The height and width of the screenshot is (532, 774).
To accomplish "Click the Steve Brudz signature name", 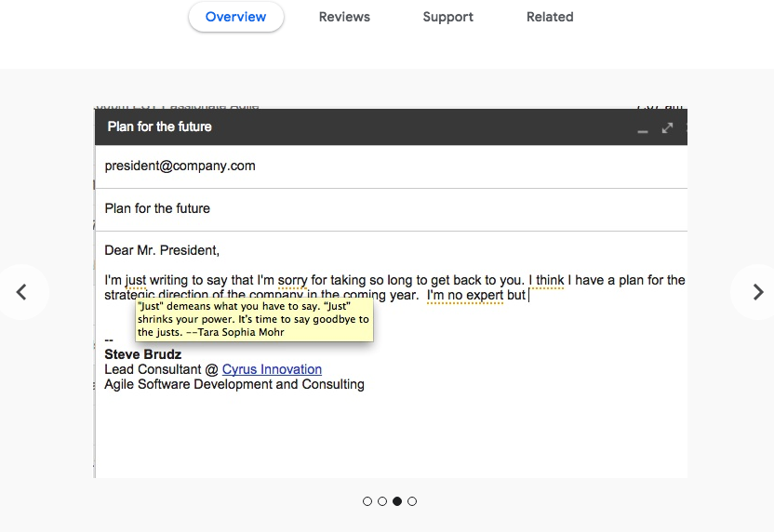I will click(x=143, y=354).
